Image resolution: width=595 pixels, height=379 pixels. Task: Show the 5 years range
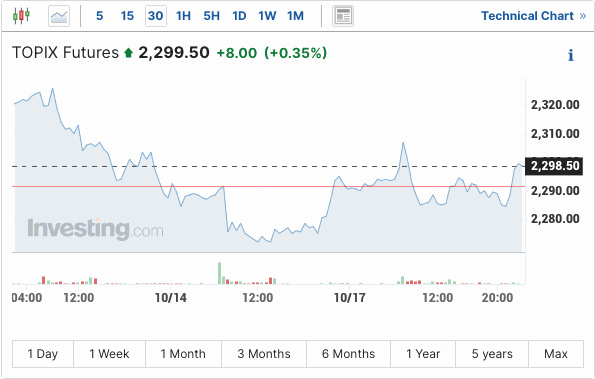492,354
